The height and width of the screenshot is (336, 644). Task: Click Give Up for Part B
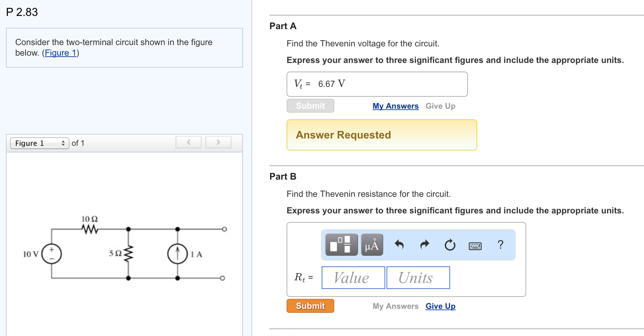[440, 306]
